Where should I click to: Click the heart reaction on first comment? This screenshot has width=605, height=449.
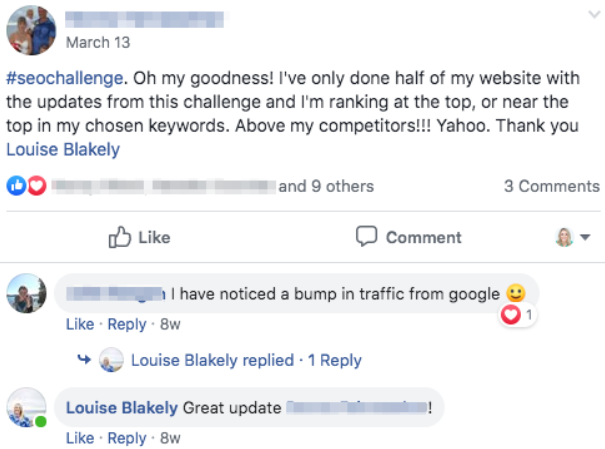[512, 314]
